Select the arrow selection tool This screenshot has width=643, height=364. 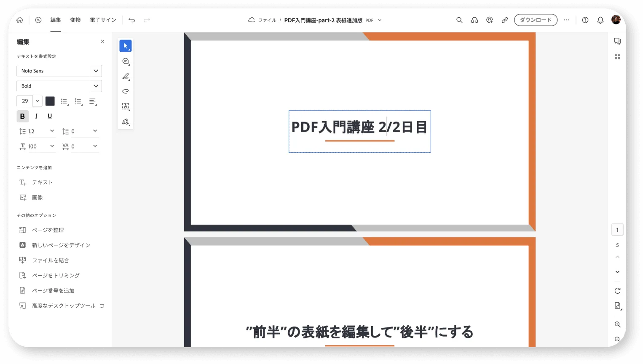[x=126, y=46]
